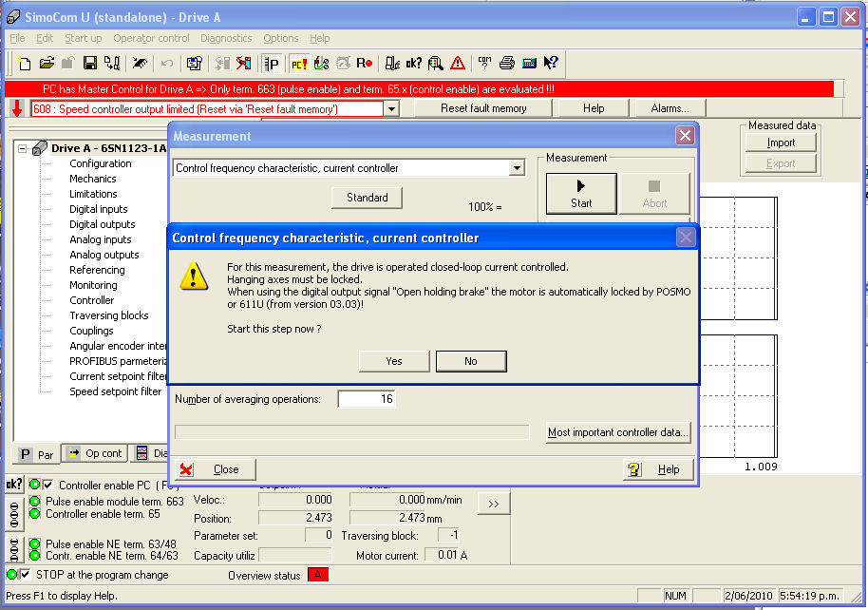Click the red crossed-out toolbar icon
Image resolution: width=868 pixels, height=610 pixels.
pos(243,63)
